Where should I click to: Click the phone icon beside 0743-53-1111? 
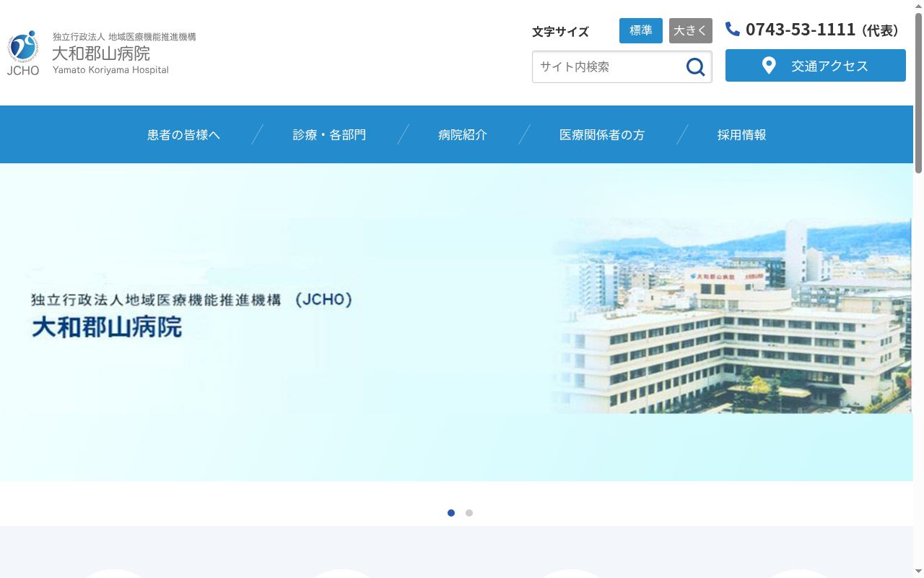733,29
